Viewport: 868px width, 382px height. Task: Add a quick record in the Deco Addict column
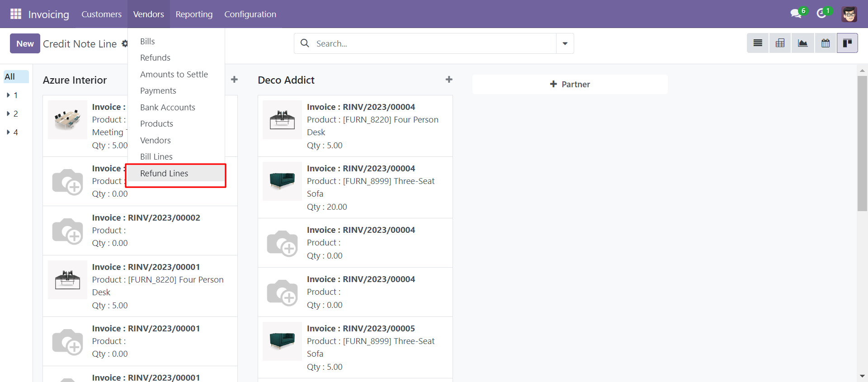(x=449, y=80)
